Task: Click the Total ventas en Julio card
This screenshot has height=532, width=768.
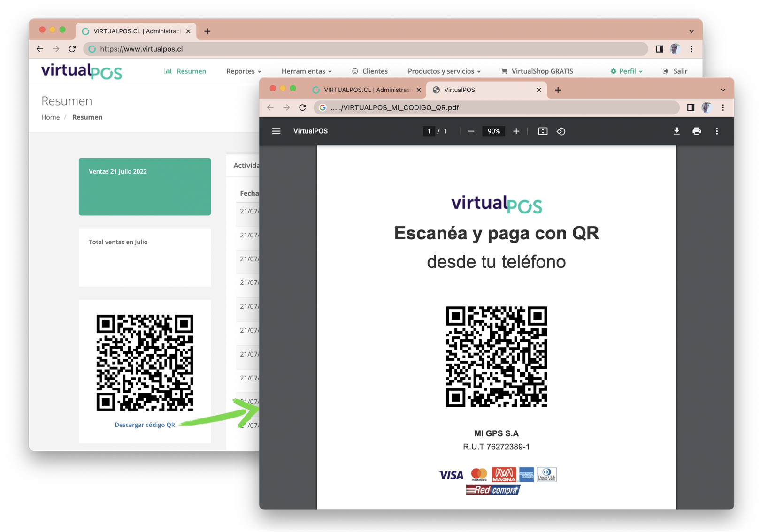Action: 145,258
